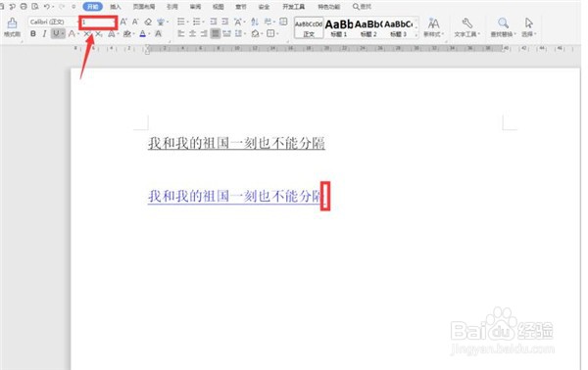Screen dimensions: 588x370
Task: Click the wrench 文字工具 icon
Action: 466,23
